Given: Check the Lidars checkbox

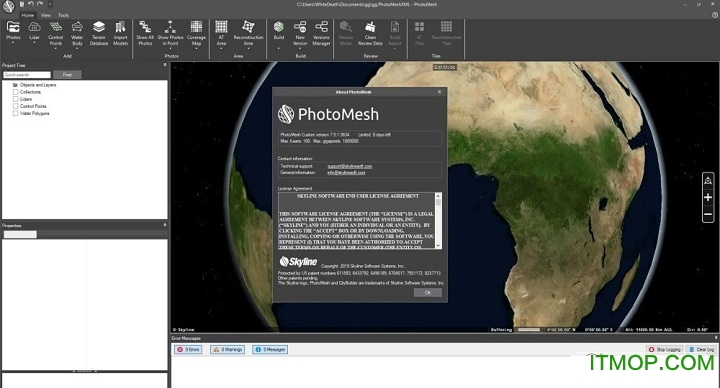Looking at the screenshot, I should click(x=16, y=99).
